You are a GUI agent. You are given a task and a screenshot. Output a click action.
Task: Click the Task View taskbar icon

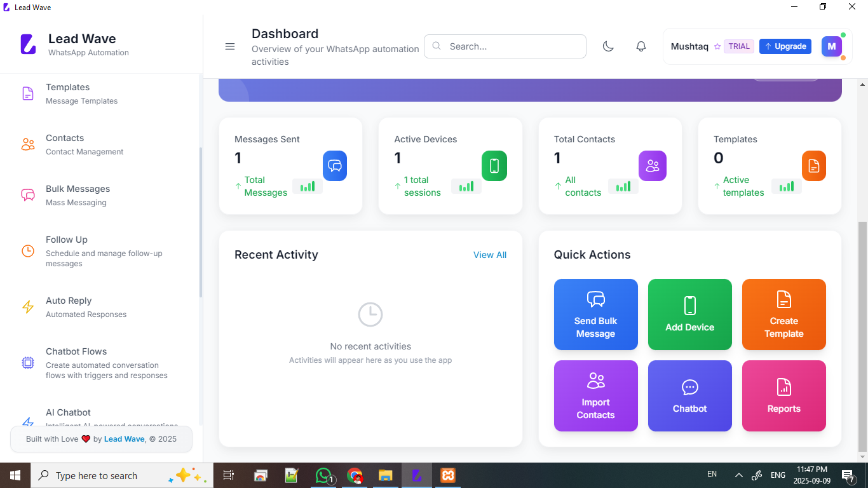(229, 475)
